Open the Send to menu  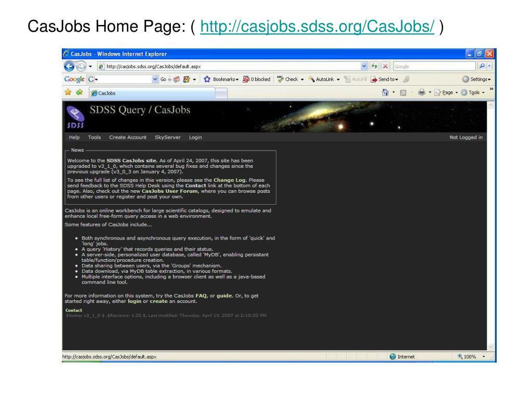384,79
